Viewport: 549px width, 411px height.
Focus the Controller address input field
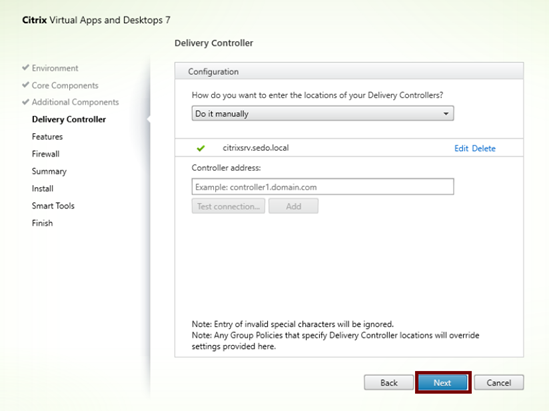tap(322, 187)
